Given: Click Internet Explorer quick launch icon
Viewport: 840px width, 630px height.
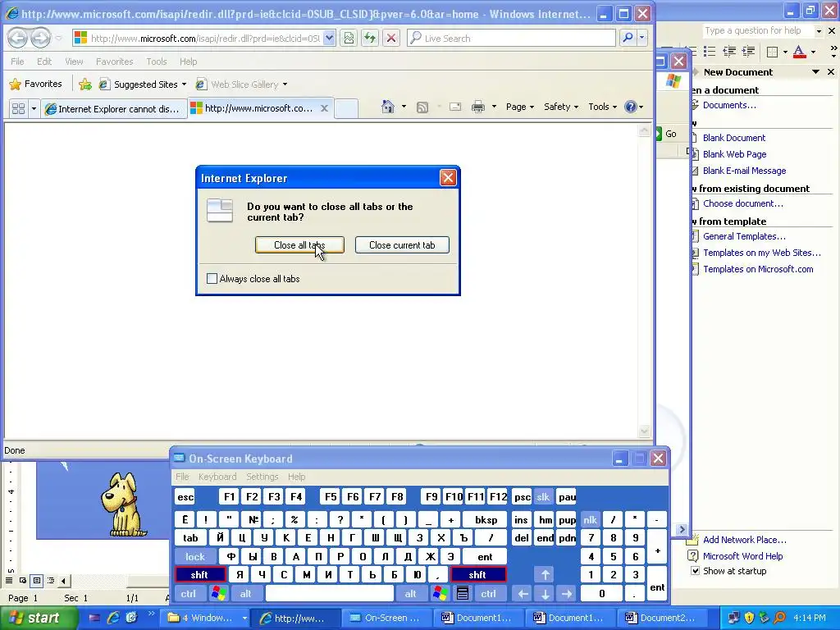Looking at the screenshot, I should (113, 618).
